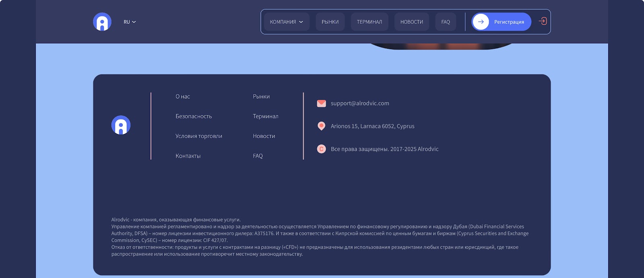Click the support@alrodvic.com email address
Viewport: 644px width, 278px height.
[360, 103]
